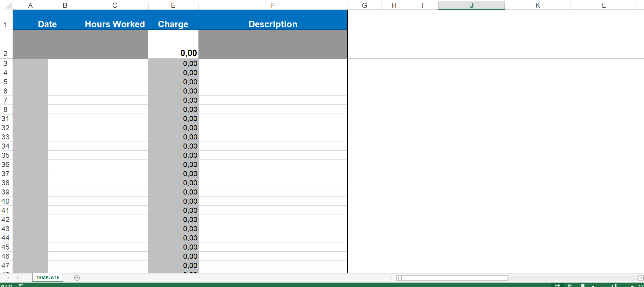This screenshot has width=644, height=287.
Task: Click horizontal scrollbar right arrow
Action: coord(641,278)
